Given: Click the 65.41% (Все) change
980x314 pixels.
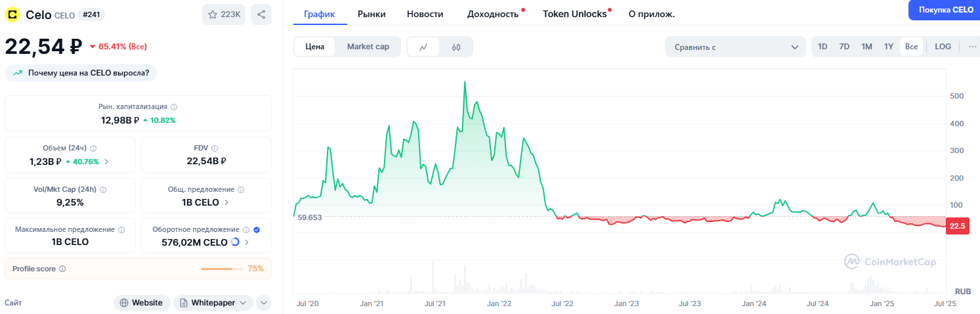Looking at the screenshot, I should 117,47.
